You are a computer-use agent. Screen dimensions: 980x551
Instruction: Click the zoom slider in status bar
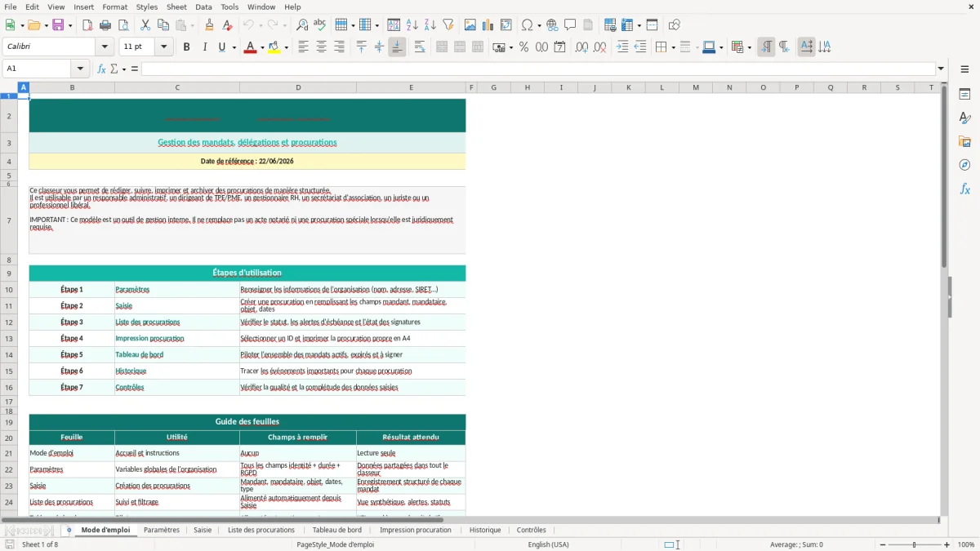click(x=914, y=544)
